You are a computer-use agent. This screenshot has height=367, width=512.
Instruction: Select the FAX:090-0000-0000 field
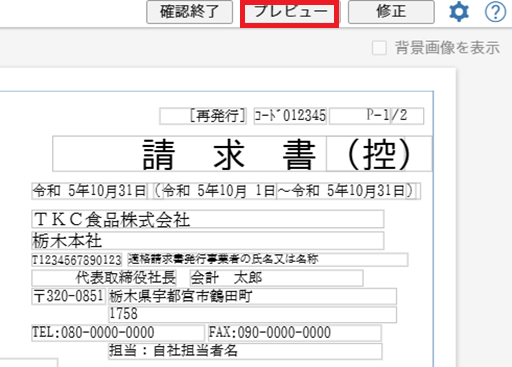click(295, 333)
